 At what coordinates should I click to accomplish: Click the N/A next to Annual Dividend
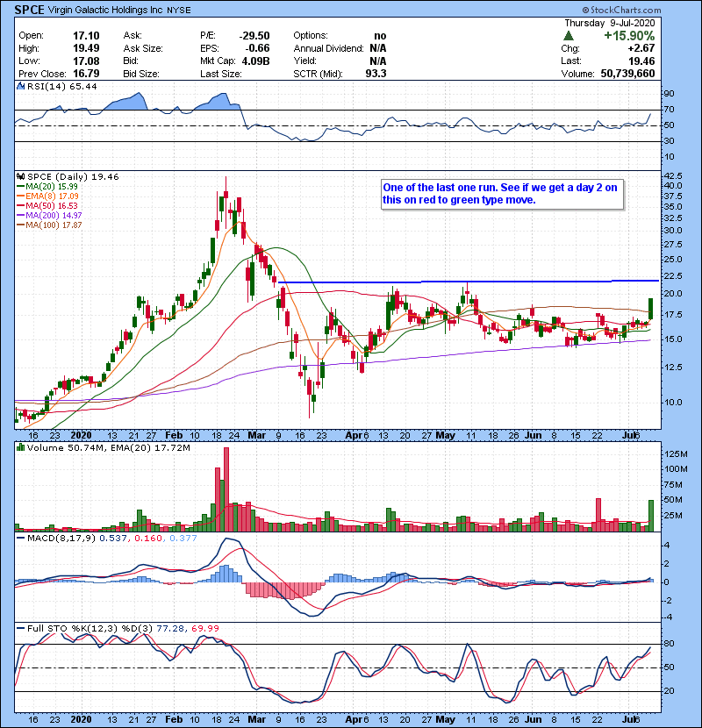(378, 48)
